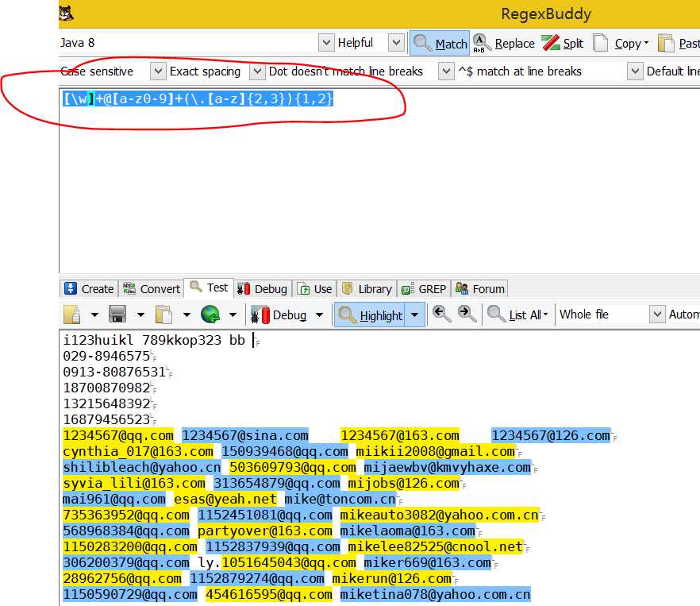Click the RegexBuddy cat logo icon

point(66,14)
